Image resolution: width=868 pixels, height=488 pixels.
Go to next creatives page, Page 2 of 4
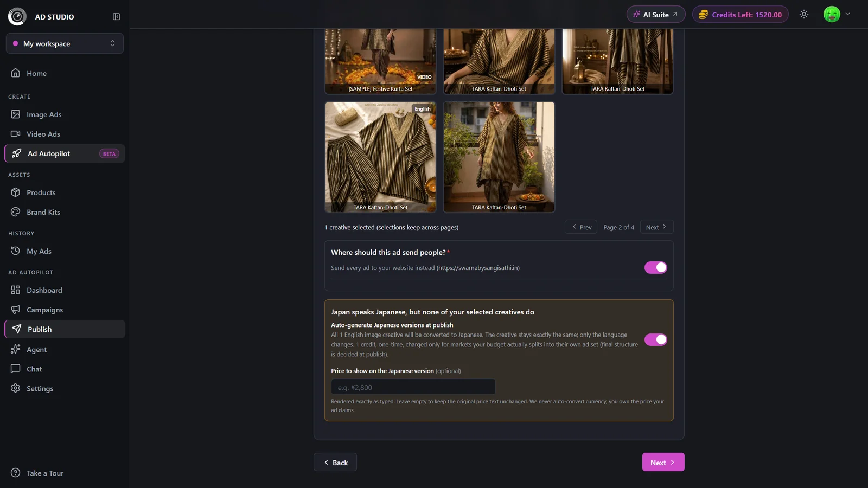point(656,227)
